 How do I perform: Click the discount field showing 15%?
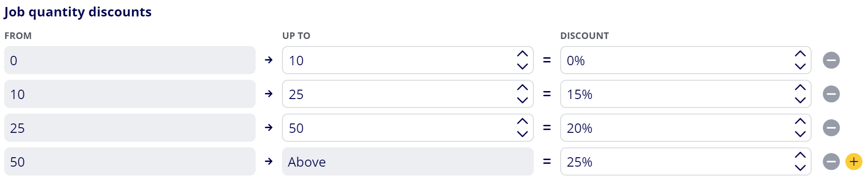tap(686, 94)
